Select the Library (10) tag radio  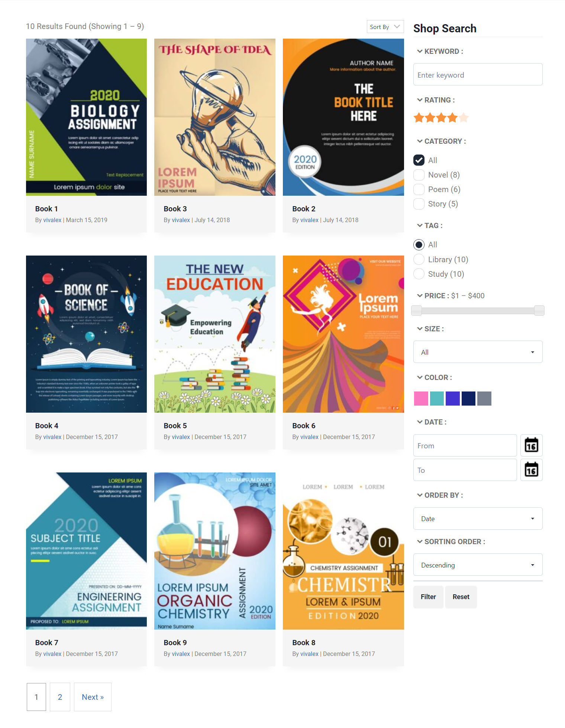click(x=419, y=259)
